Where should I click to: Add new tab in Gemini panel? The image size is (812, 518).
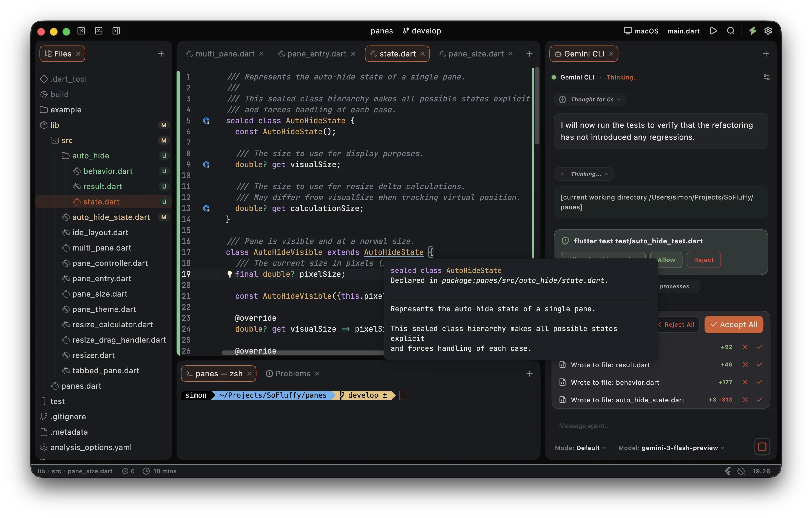tap(766, 54)
